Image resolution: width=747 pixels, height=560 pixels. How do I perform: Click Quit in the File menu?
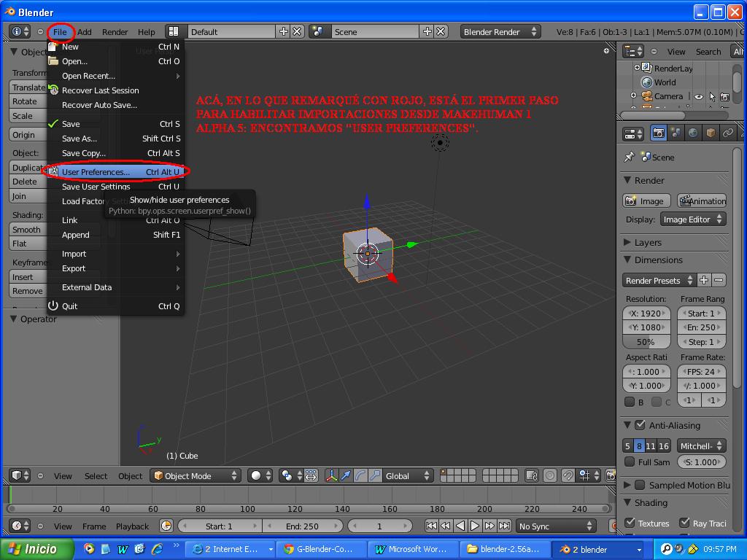click(115, 306)
